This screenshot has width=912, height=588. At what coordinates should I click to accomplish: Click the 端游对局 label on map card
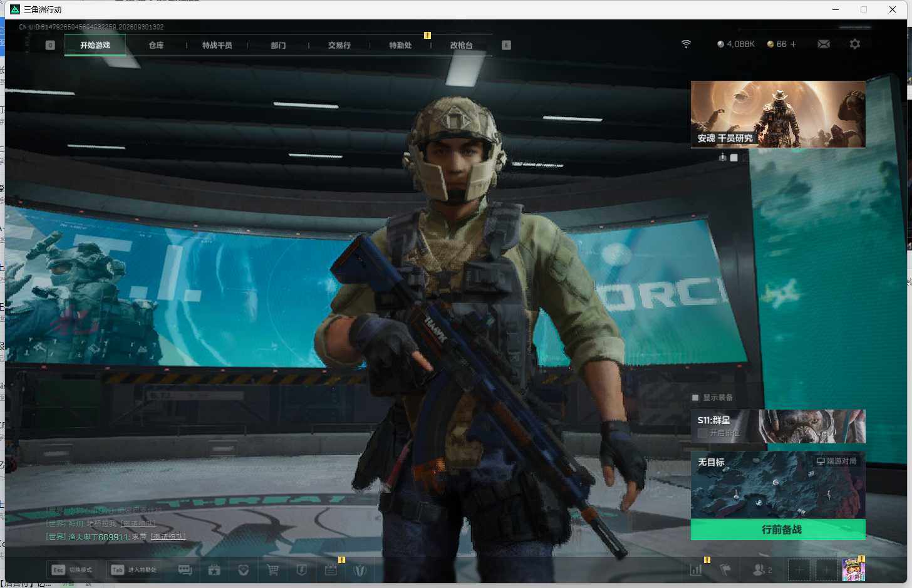point(836,461)
